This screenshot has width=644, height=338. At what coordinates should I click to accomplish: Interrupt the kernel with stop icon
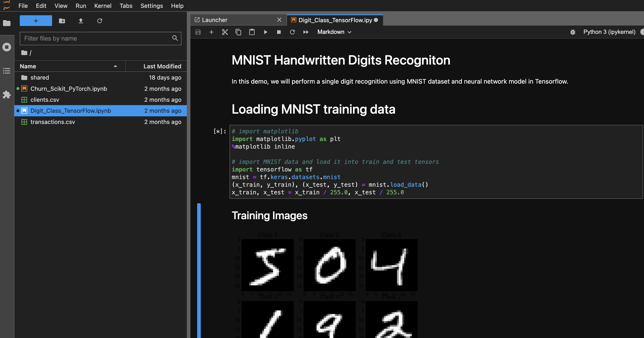(x=279, y=32)
